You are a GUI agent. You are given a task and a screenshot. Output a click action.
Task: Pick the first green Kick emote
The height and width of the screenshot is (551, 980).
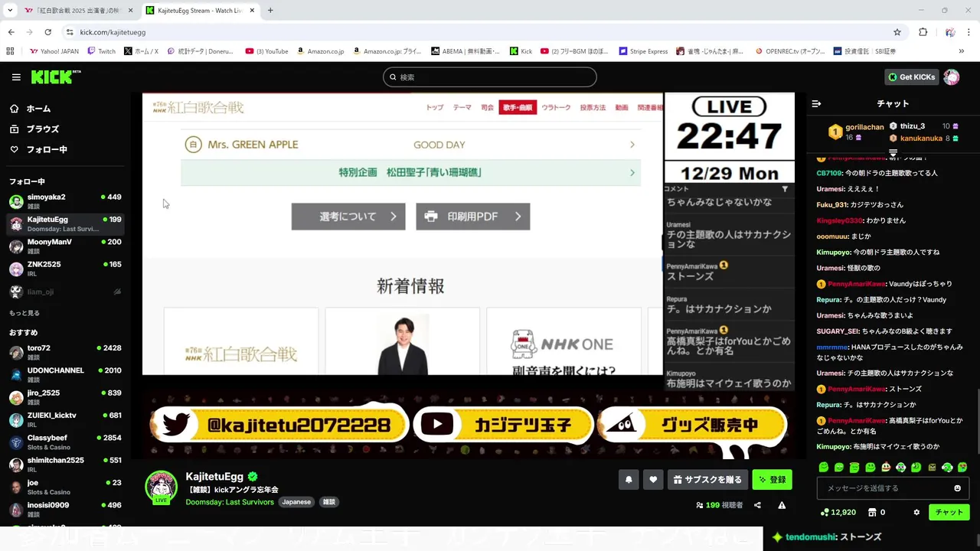pyautogui.click(x=824, y=467)
